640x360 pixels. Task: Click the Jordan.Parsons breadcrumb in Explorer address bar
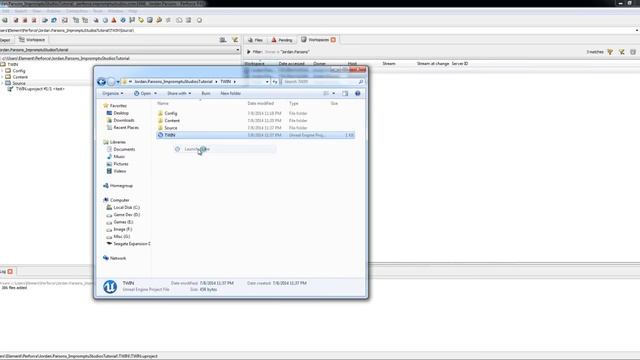pos(173,82)
